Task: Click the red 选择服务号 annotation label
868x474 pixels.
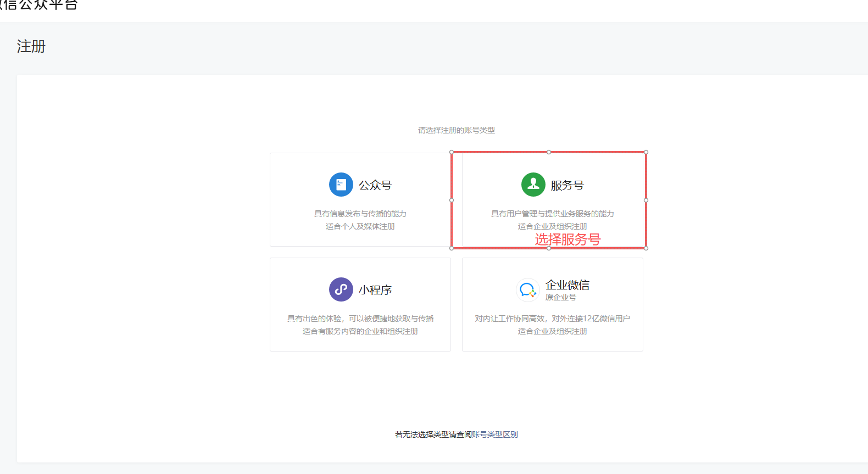Action: [x=567, y=239]
